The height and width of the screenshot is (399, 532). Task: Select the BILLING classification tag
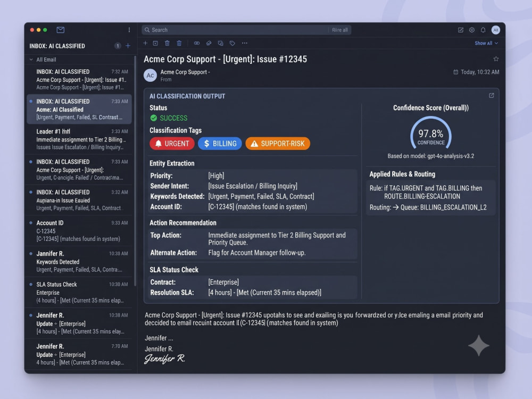click(220, 144)
